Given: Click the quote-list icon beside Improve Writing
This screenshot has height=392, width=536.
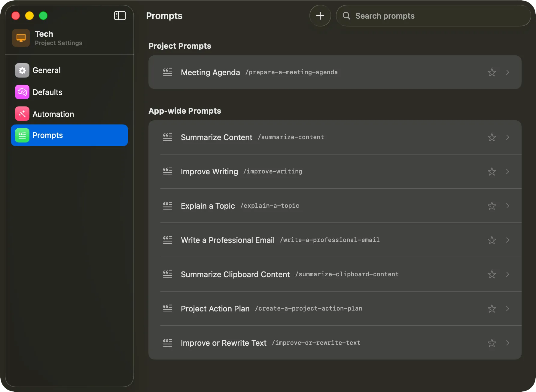Looking at the screenshot, I should click(x=167, y=171).
